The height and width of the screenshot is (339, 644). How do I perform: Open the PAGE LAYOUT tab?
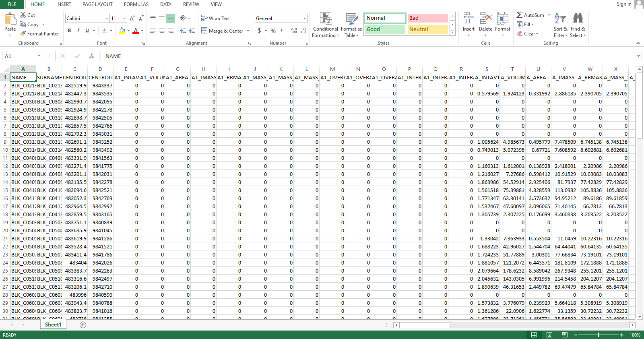(x=97, y=4)
